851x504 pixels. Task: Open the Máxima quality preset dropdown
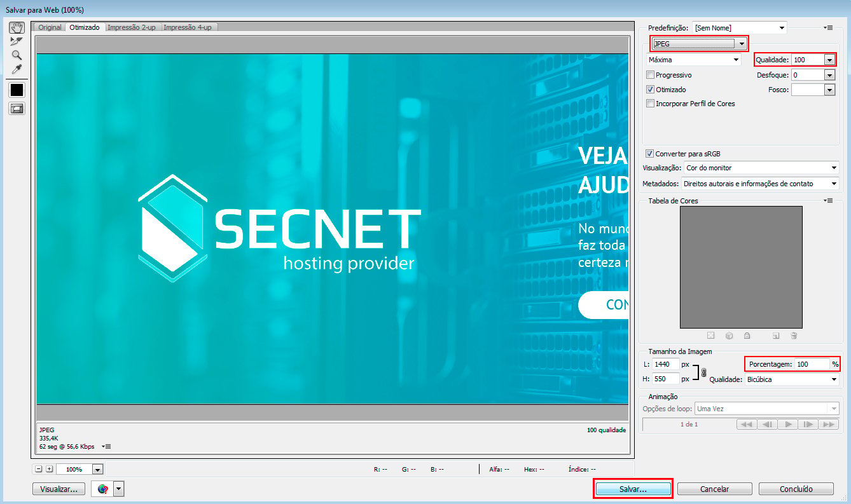694,60
